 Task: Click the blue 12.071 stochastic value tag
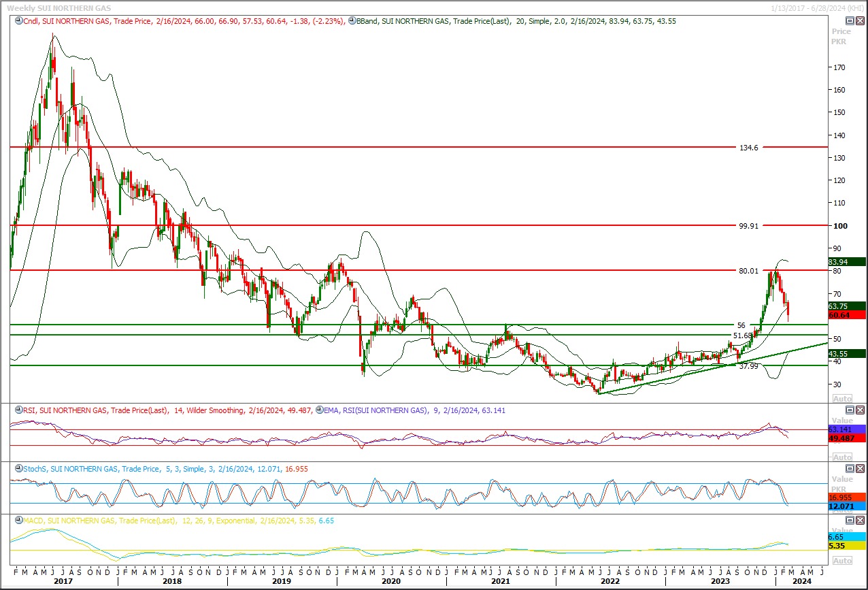click(846, 506)
